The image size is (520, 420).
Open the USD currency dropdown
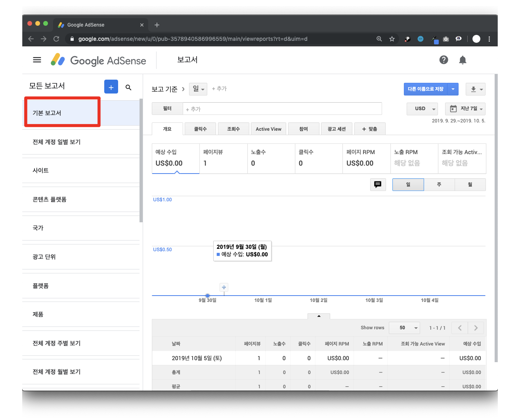(422, 109)
